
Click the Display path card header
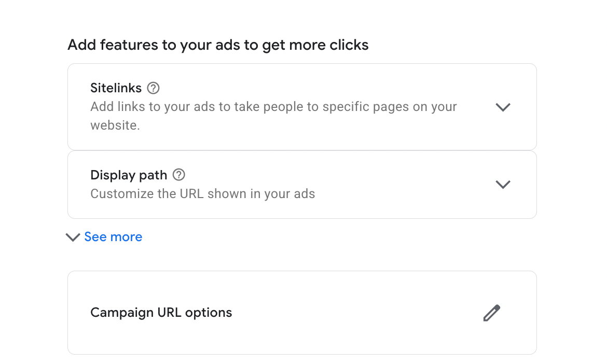[x=129, y=175]
